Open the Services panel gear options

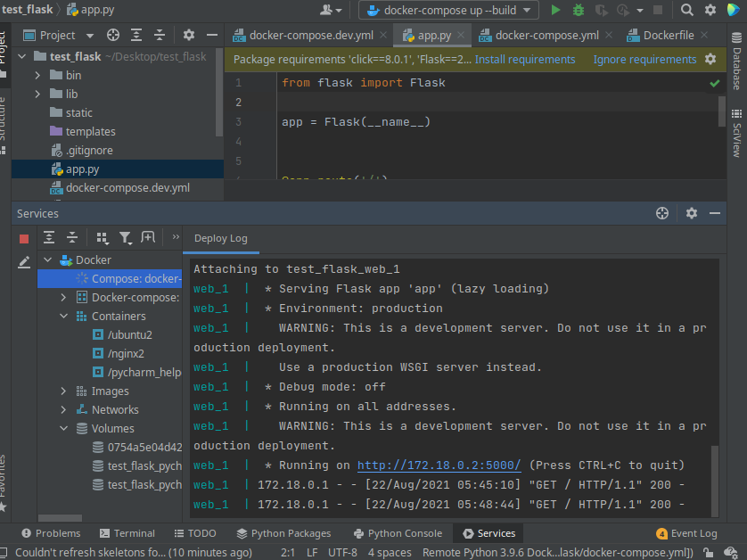pos(691,213)
